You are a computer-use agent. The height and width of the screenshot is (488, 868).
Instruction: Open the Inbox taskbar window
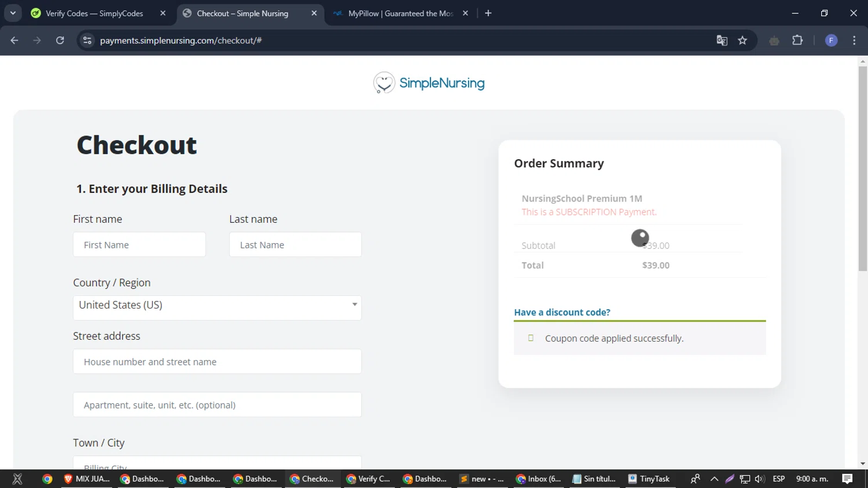click(x=539, y=479)
